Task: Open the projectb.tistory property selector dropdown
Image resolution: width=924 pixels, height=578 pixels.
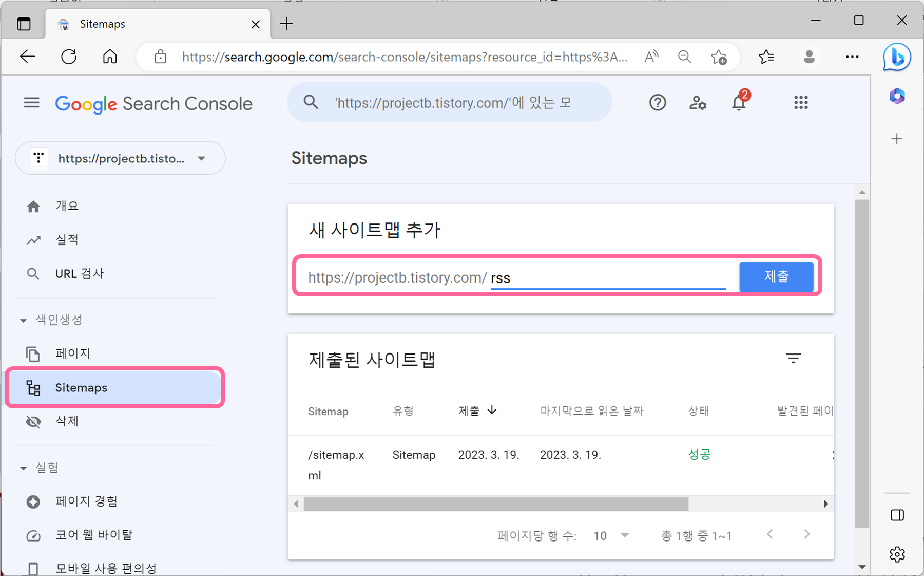Action: (120, 158)
